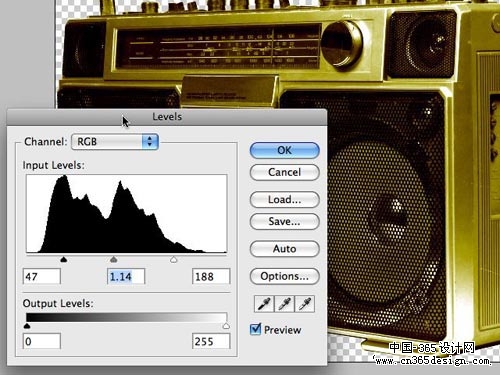
Task: Click the Channel dropdown stepper arrows
Action: 150,142
